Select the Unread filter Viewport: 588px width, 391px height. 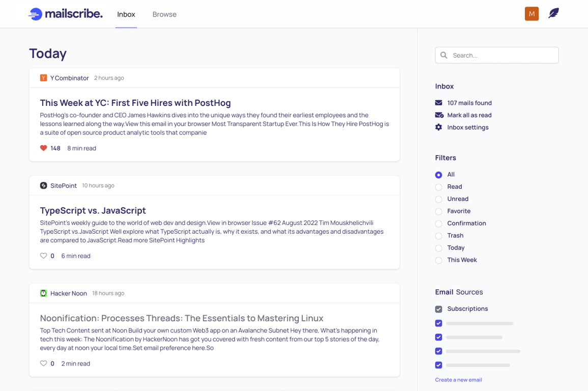pos(438,199)
